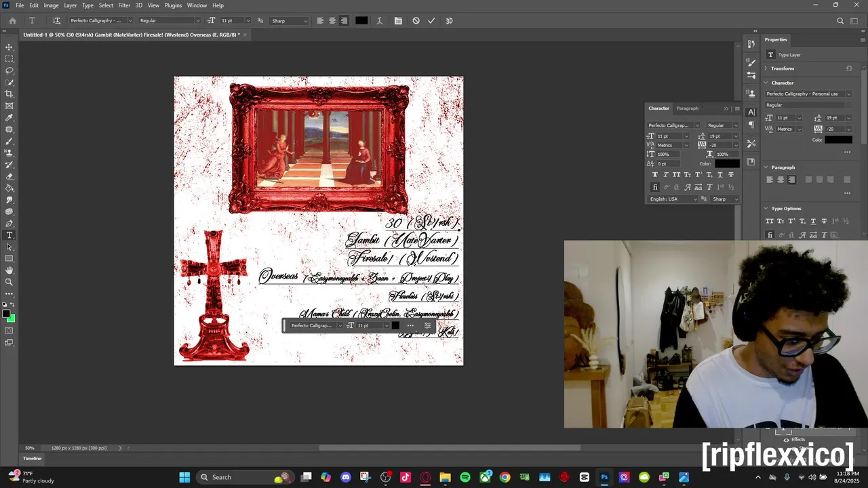Open the Create Warped Text dialog

[x=380, y=20]
